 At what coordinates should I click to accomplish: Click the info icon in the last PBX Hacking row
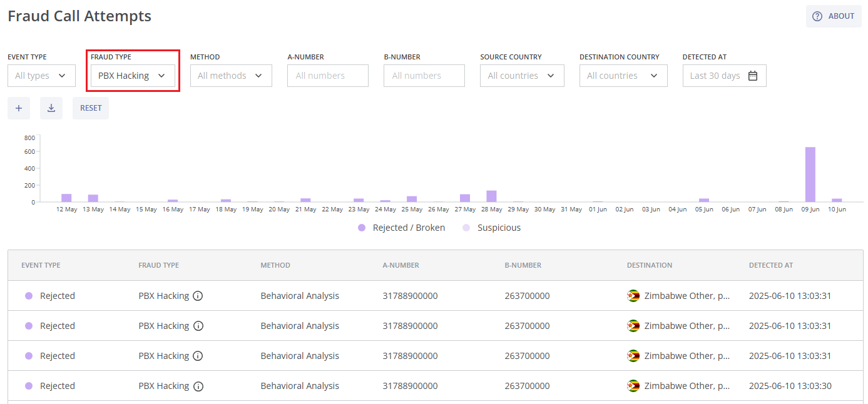(198, 385)
